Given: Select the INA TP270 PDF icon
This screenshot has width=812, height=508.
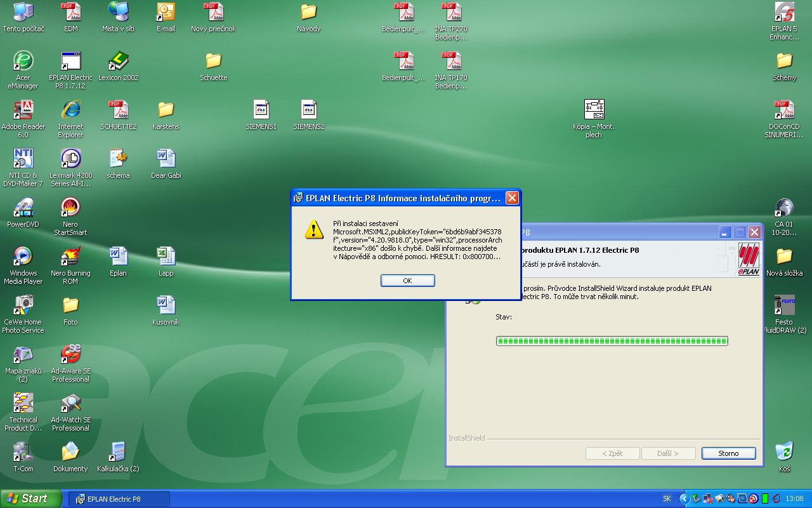Looking at the screenshot, I should tap(451, 22).
